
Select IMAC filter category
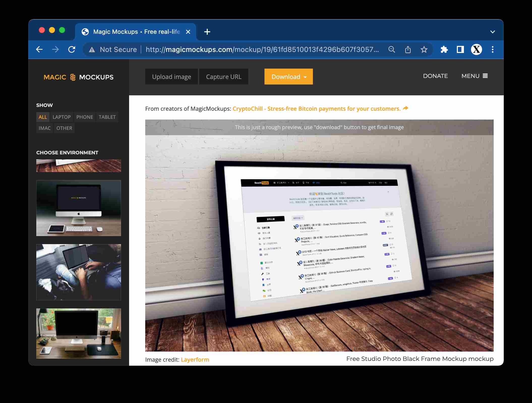click(x=44, y=128)
